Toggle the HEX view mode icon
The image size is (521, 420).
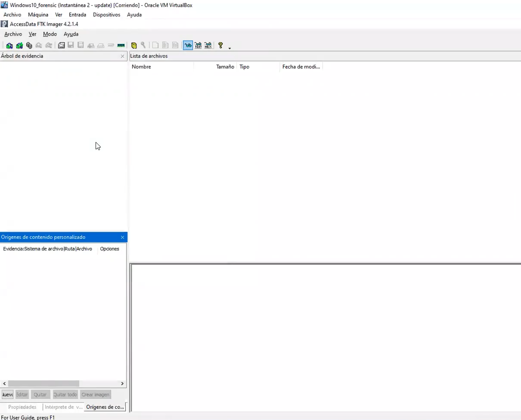[x=208, y=45]
